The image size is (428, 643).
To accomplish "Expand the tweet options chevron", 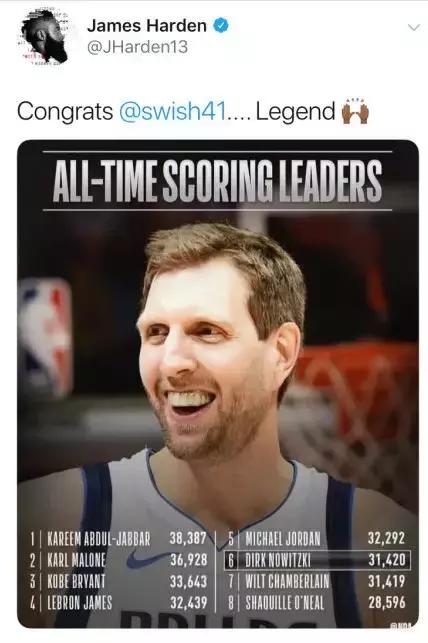I will click(x=414, y=28).
